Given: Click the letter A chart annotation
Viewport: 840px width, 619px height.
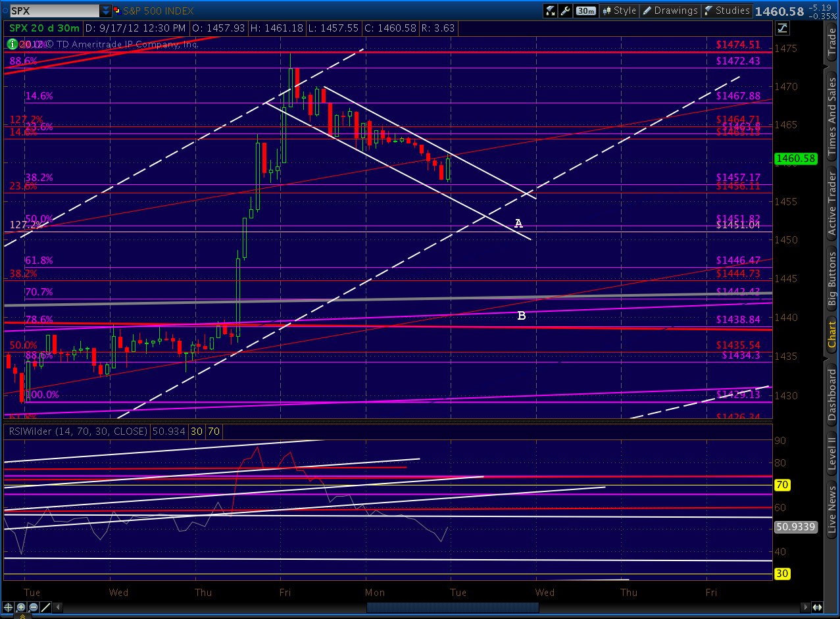Looking at the screenshot, I should [518, 224].
